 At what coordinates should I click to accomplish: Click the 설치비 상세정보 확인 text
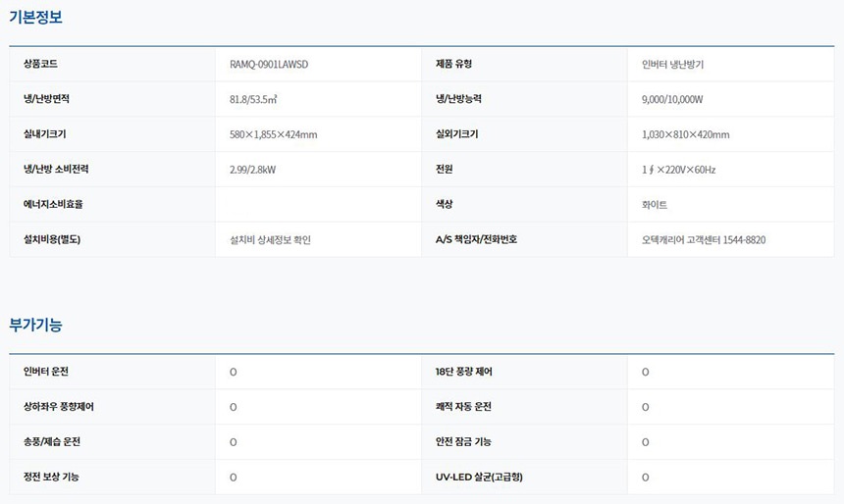click(x=270, y=239)
